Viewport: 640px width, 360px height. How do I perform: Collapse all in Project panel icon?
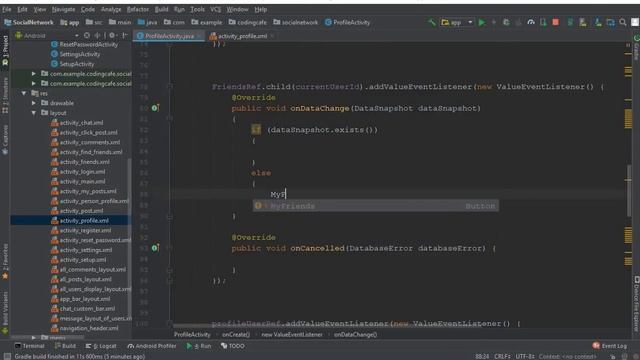click(x=97, y=36)
